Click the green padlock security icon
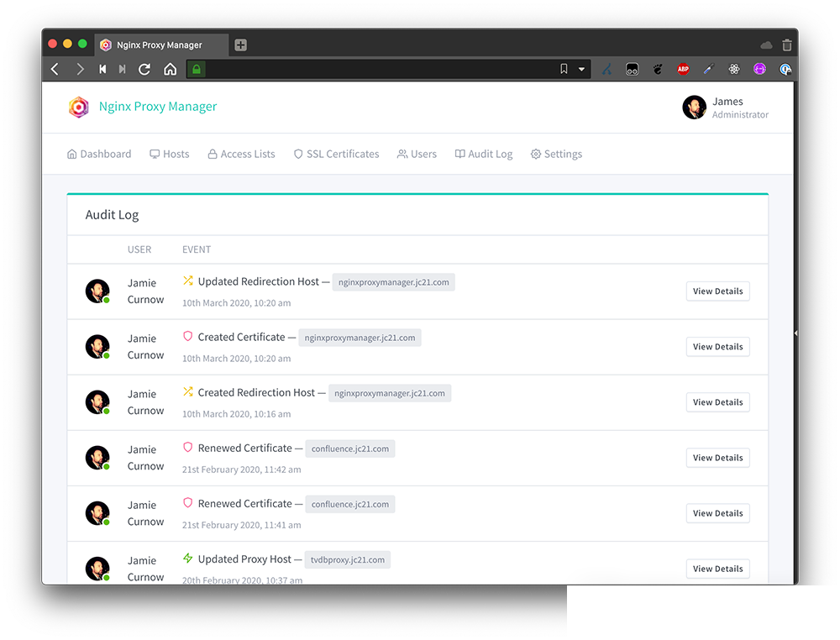The width and height of the screenshot is (840, 640). tap(197, 69)
